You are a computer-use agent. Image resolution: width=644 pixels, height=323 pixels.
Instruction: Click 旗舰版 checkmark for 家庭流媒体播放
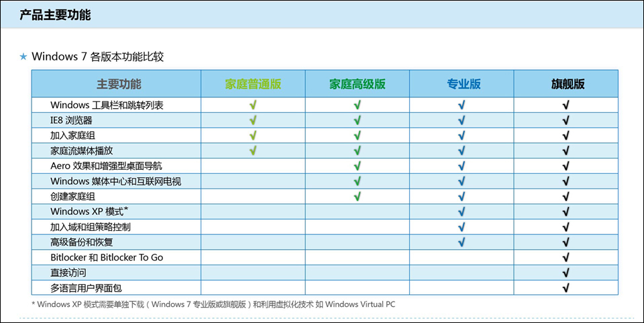[x=566, y=150]
